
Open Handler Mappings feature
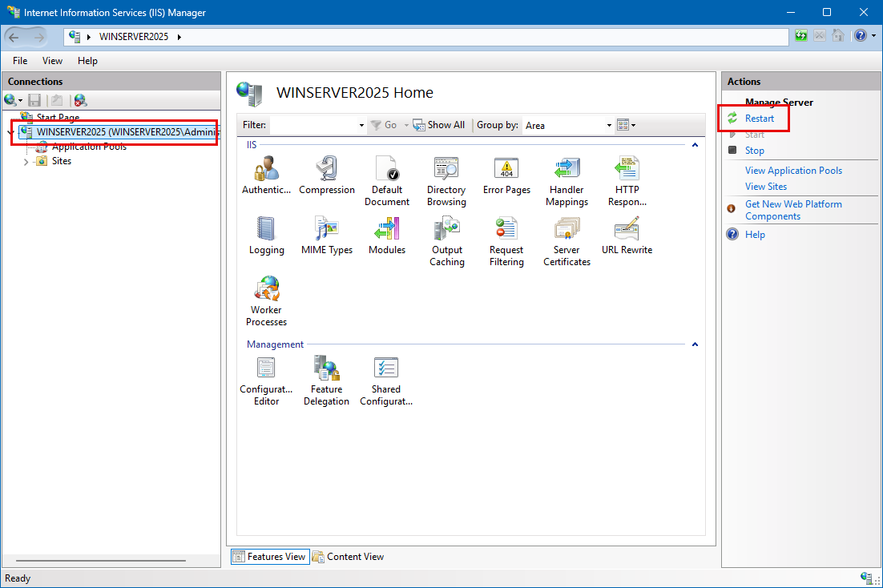click(x=566, y=170)
